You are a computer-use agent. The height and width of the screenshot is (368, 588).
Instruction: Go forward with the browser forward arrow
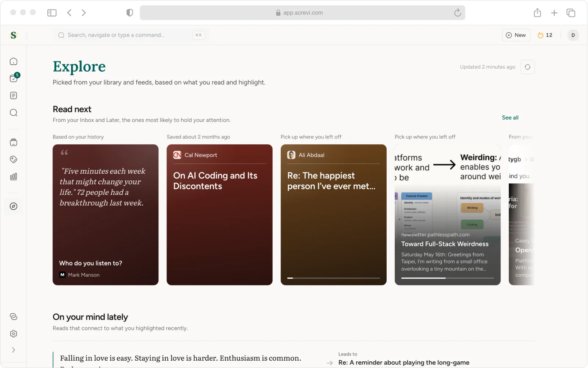click(84, 13)
